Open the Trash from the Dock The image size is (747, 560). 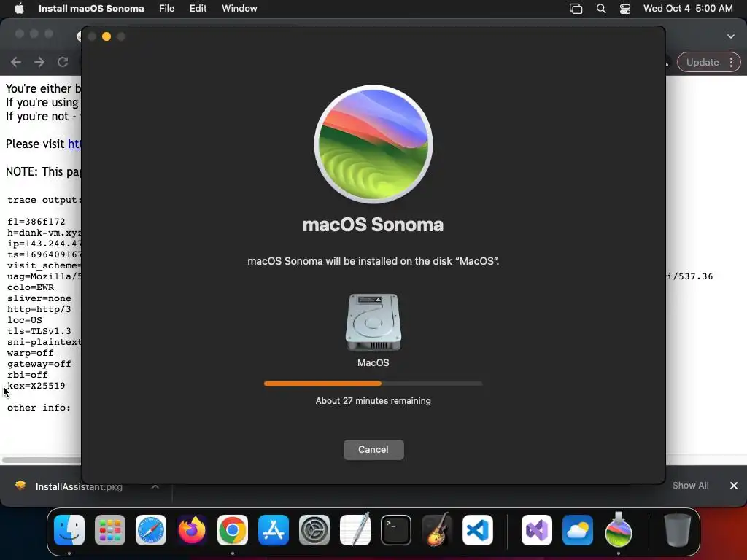click(678, 529)
